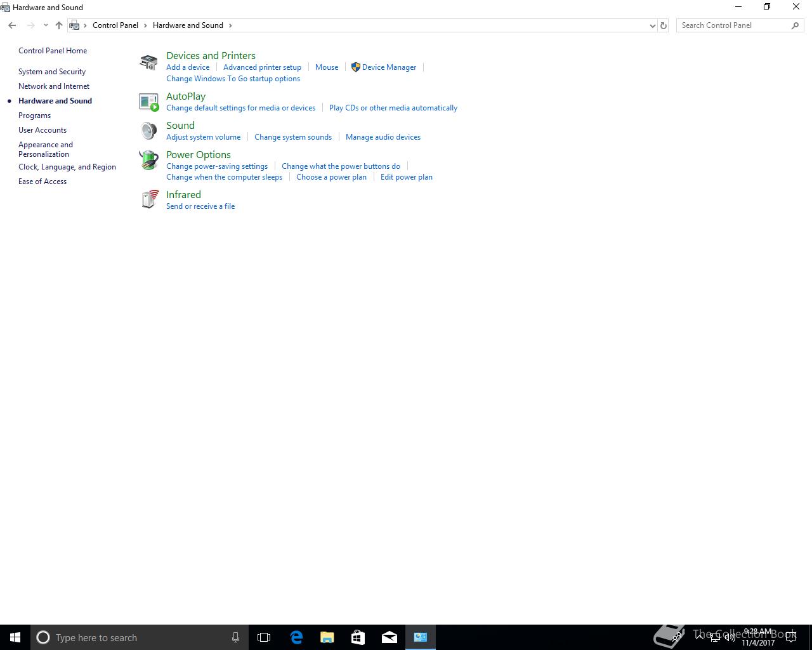Viewport: 812px width, 650px height.
Task: Select the Control Panel taskbar button
Action: pos(421,637)
